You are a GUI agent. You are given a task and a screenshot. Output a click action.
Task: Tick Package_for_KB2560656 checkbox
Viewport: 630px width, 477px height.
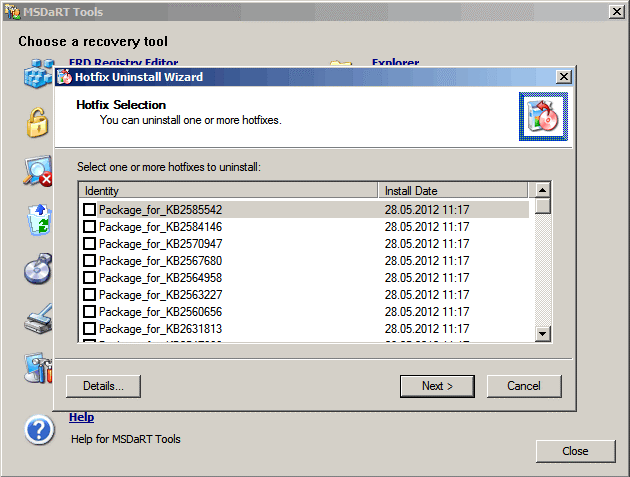(x=89, y=311)
